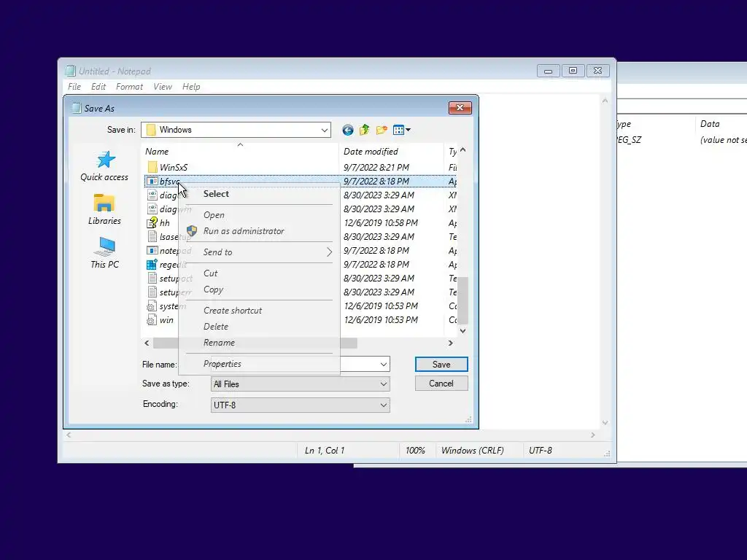The height and width of the screenshot is (560, 747).
Task: Sort files by the Name column header
Action: pos(240,152)
